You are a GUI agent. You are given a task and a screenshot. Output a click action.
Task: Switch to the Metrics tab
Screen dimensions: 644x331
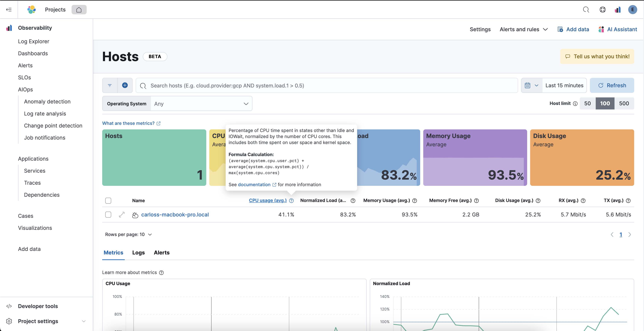(x=113, y=253)
